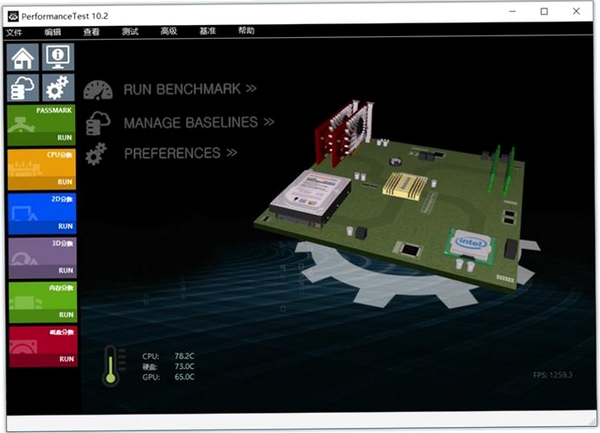Screen dimensions: 600x433
Task: Run the red disk score tile
Action: [43, 347]
